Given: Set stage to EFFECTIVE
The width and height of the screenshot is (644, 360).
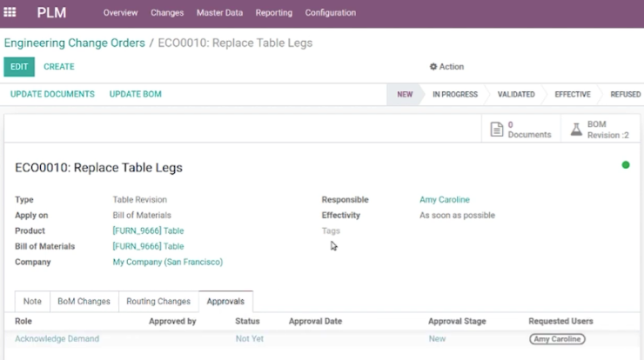Looking at the screenshot, I should point(573,95).
